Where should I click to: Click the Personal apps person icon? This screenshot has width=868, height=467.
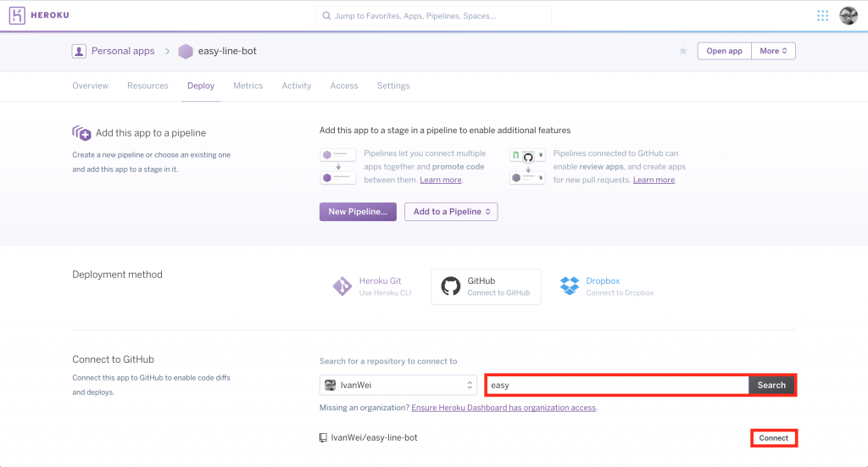(79, 51)
